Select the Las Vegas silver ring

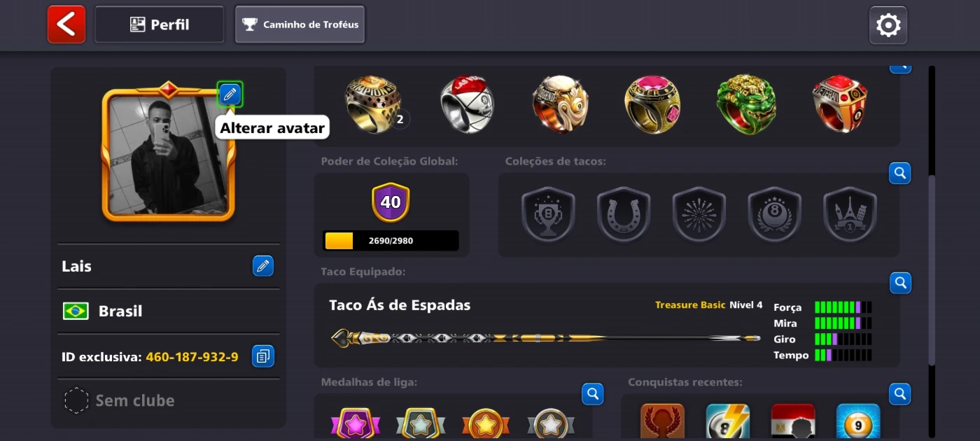[468, 105]
